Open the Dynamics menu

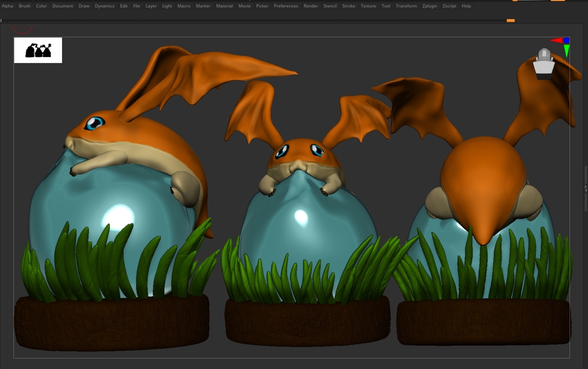coord(105,6)
